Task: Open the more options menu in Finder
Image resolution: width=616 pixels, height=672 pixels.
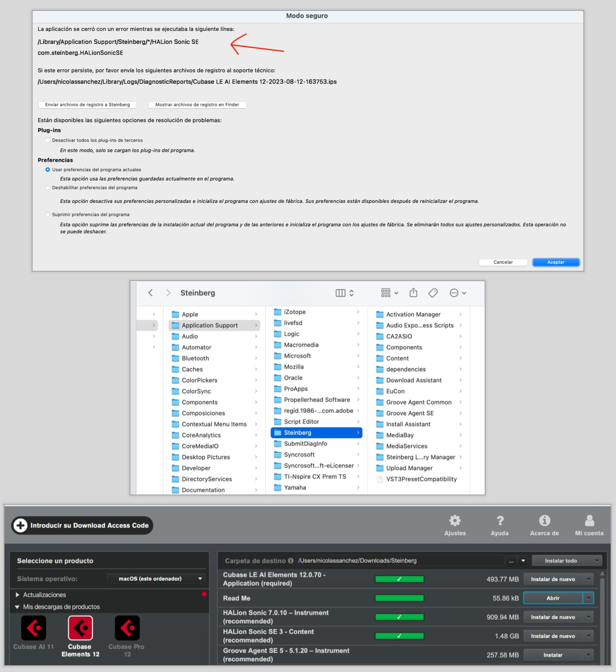Action: click(x=455, y=293)
